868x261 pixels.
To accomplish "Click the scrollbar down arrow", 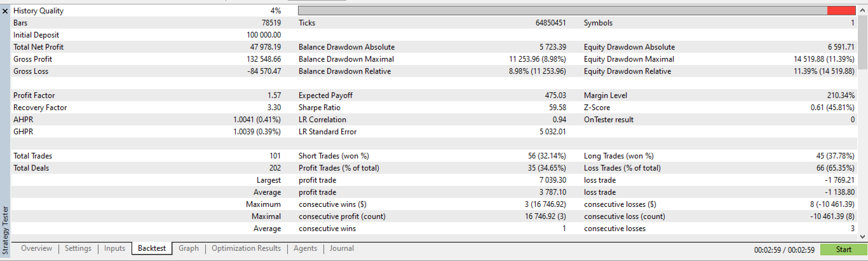I will (x=863, y=236).
